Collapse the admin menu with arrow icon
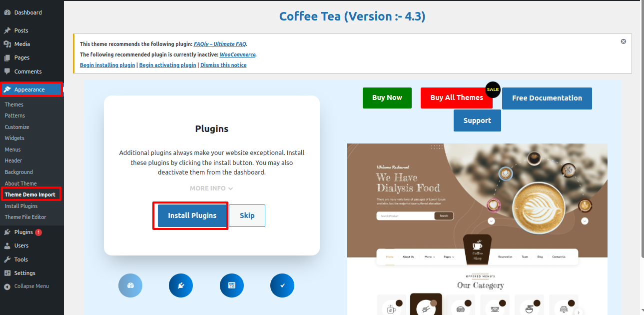 tap(7, 286)
